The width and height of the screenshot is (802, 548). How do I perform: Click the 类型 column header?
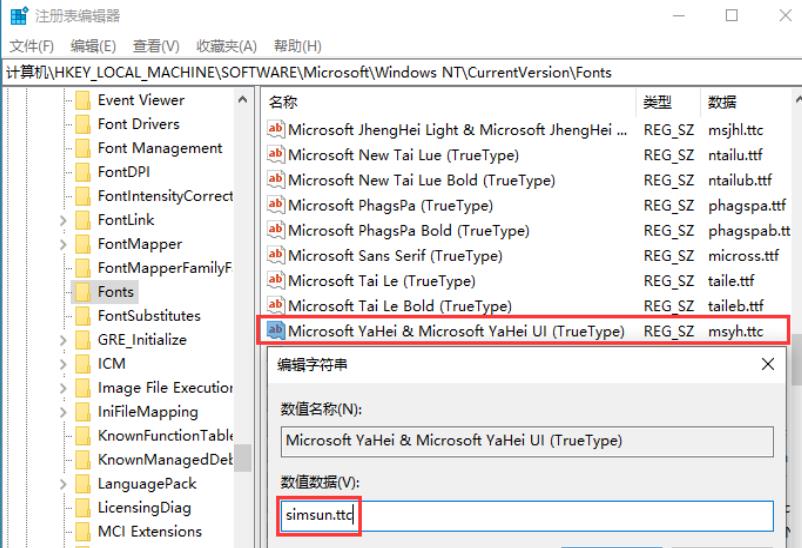(x=657, y=102)
